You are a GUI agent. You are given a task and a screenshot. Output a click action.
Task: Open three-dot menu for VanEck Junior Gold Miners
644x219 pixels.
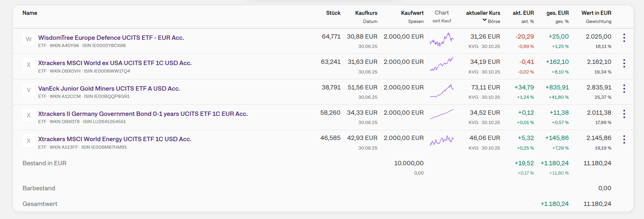tap(624, 89)
